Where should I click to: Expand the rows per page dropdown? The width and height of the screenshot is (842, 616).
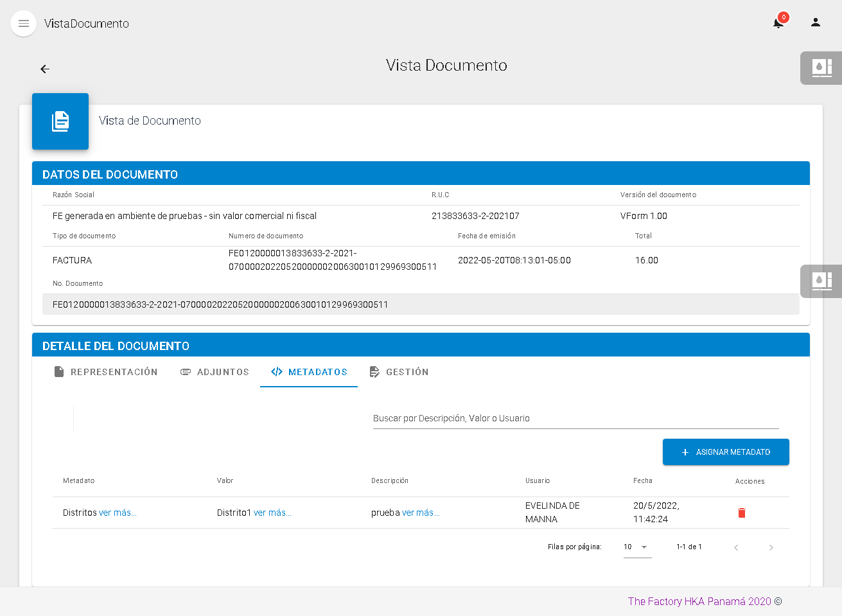click(x=636, y=547)
